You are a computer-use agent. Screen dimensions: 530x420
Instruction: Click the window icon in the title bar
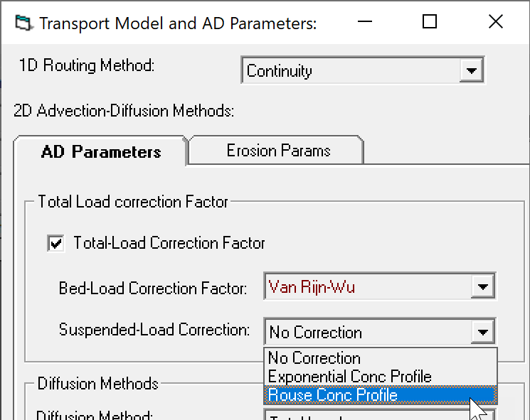click(x=23, y=23)
